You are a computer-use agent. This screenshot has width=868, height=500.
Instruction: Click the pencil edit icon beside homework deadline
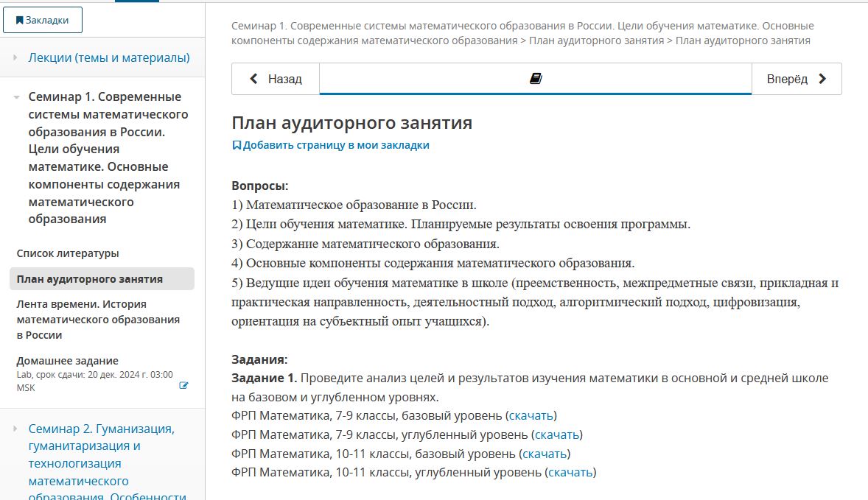coord(185,384)
